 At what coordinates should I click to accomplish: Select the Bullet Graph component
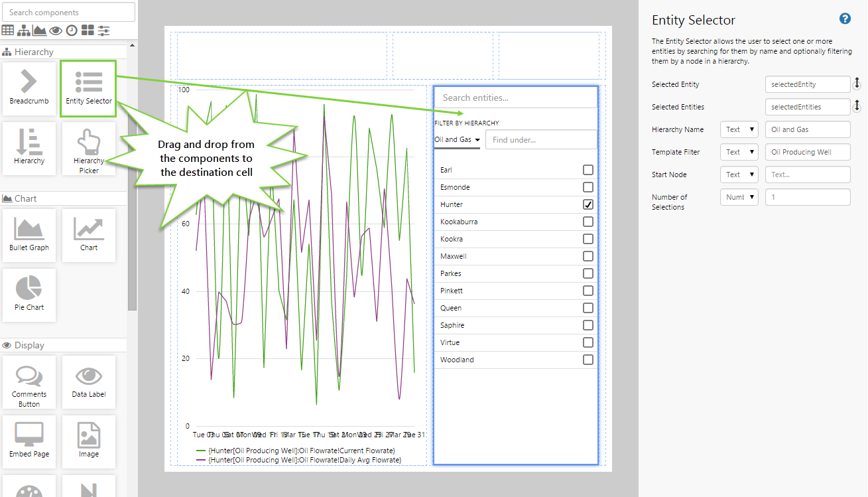click(29, 235)
